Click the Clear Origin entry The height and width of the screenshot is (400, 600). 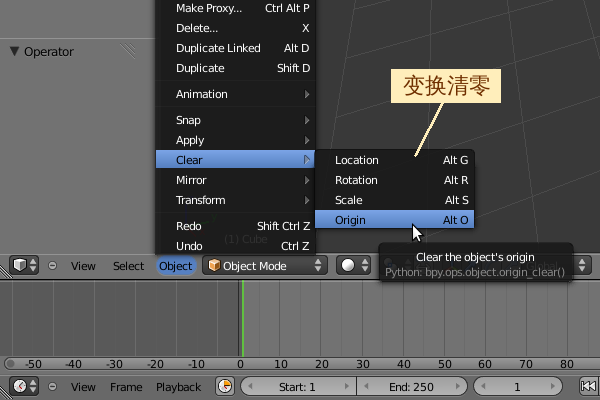tap(395, 220)
